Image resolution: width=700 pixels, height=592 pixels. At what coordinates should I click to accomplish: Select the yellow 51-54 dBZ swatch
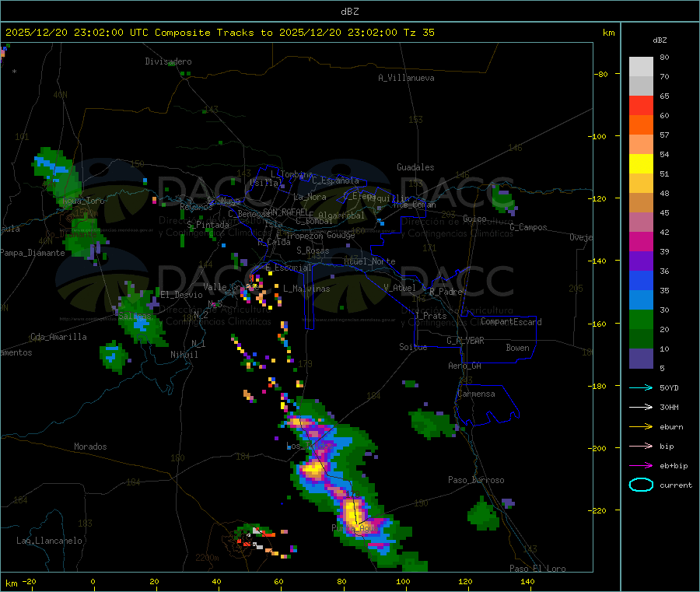pos(641,164)
